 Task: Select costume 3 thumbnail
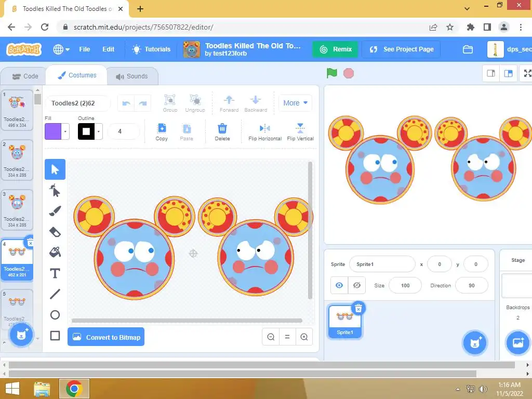click(17, 210)
